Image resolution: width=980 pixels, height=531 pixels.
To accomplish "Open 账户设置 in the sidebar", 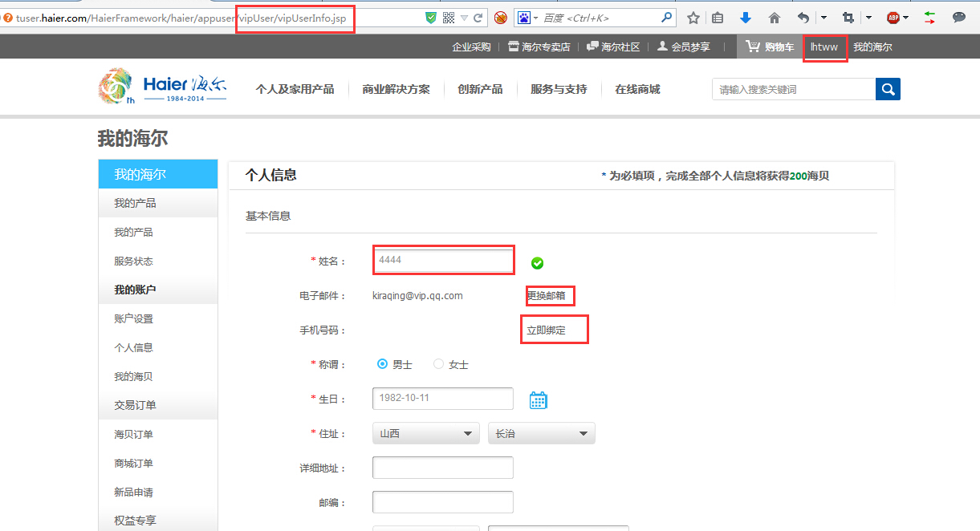I will (133, 319).
